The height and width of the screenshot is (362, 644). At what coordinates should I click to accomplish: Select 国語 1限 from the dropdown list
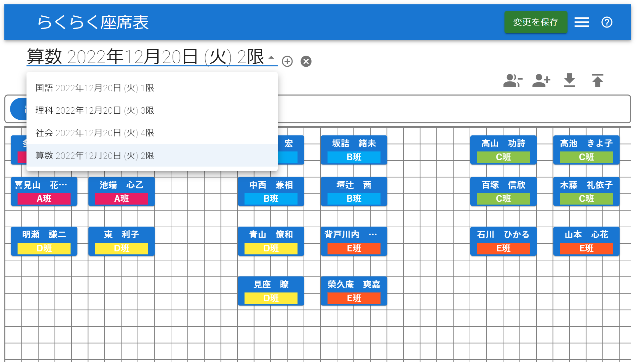point(95,88)
